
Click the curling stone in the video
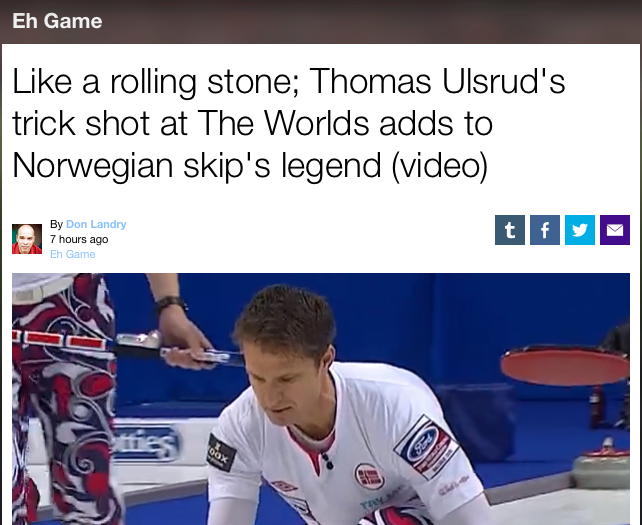[600, 463]
